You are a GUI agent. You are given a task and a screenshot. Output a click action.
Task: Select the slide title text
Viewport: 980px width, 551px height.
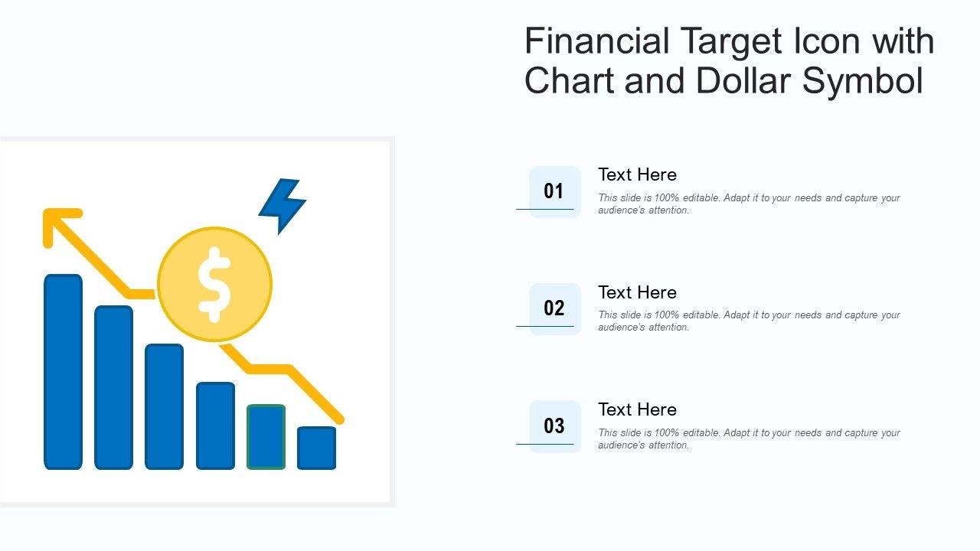(x=729, y=60)
